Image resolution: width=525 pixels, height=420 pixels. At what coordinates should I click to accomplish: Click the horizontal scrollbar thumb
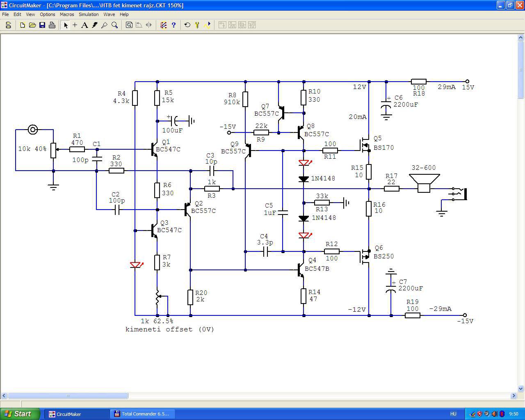pos(68,396)
